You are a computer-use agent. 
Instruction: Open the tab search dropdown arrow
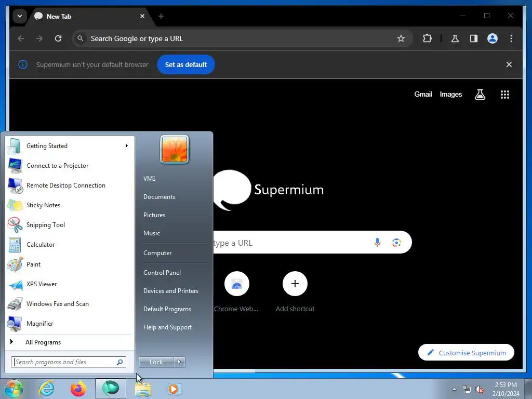(20, 16)
